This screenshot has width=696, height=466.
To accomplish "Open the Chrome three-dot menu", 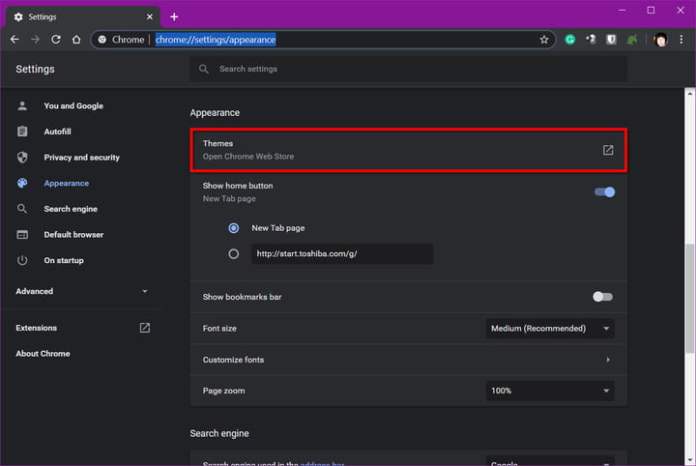I will [681, 40].
